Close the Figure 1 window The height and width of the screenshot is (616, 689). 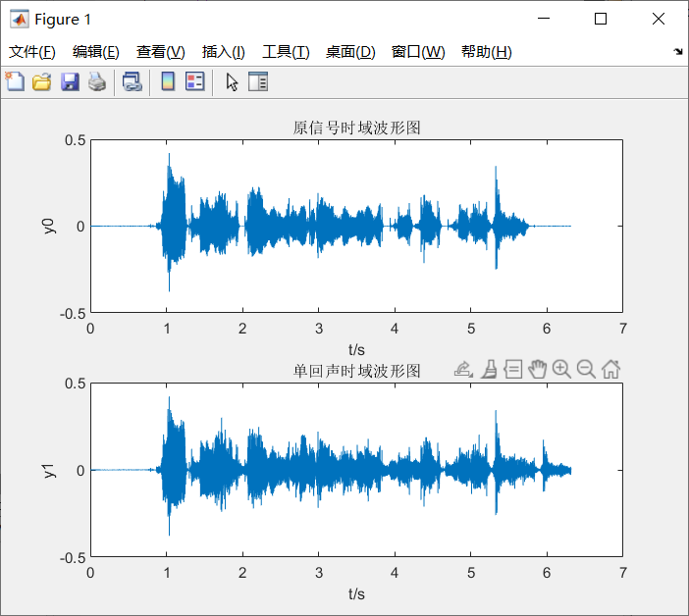pyautogui.click(x=659, y=19)
